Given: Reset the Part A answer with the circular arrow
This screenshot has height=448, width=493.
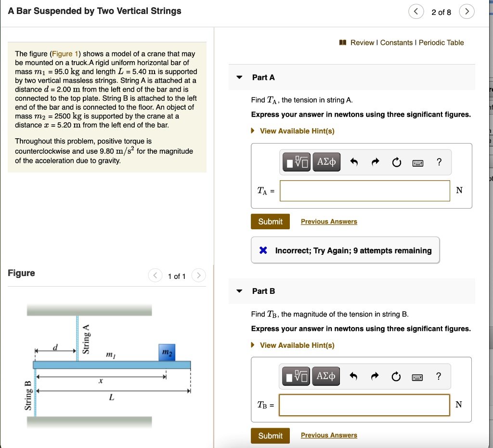Looking at the screenshot, I should tap(396, 162).
